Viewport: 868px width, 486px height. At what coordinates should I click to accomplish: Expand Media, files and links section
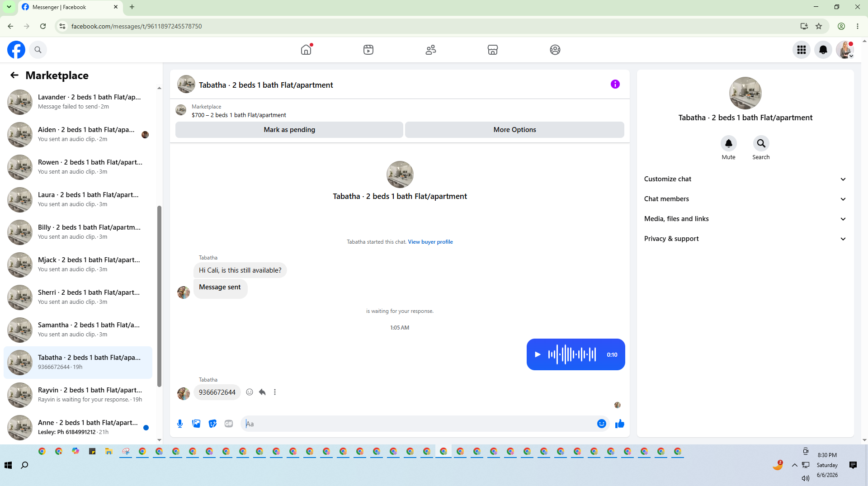click(x=745, y=219)
